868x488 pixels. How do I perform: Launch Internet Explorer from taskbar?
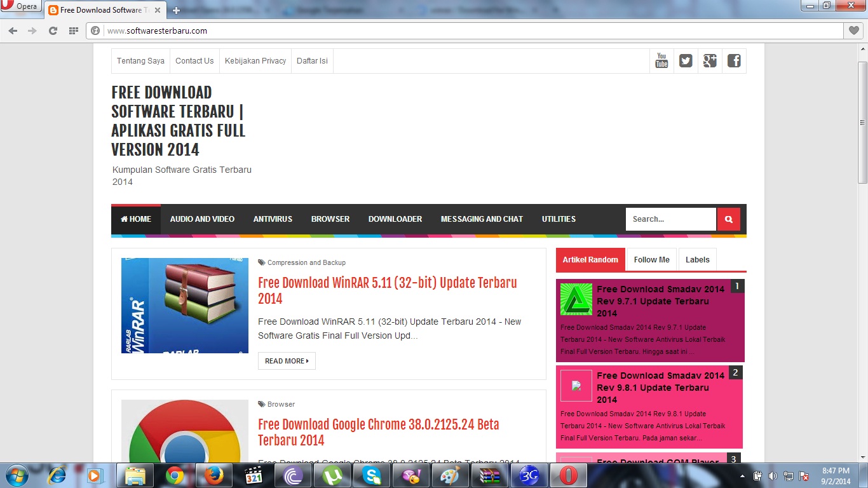pos(57,475)
